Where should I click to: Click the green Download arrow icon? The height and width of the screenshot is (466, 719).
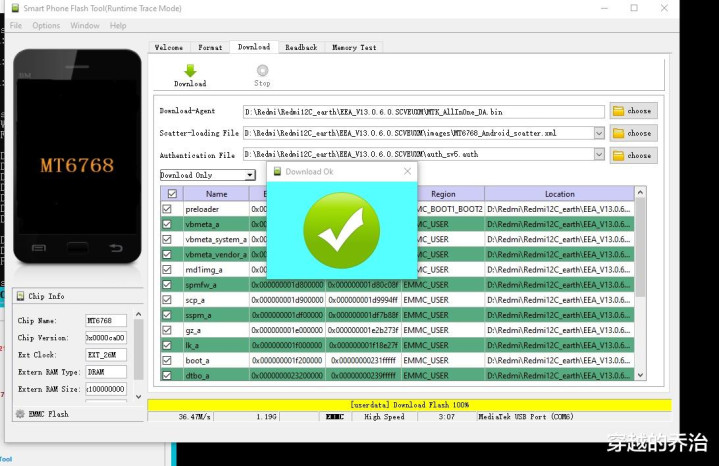(190, 71)
